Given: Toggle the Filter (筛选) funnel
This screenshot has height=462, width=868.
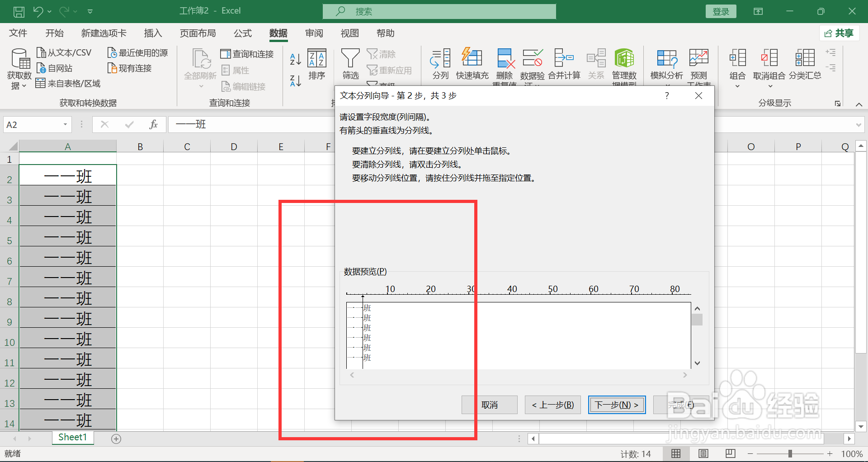Looking at the screenshot, I should coord(350,65).
